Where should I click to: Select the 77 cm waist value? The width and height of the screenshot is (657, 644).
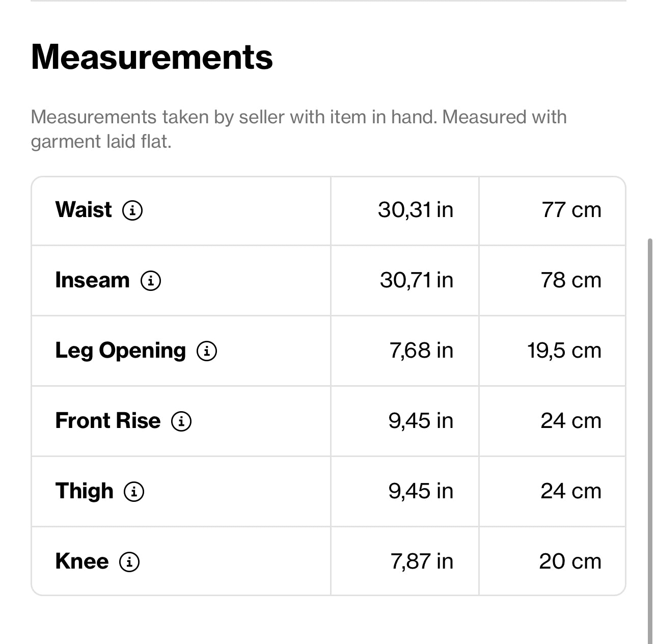(x=571, y=210)
